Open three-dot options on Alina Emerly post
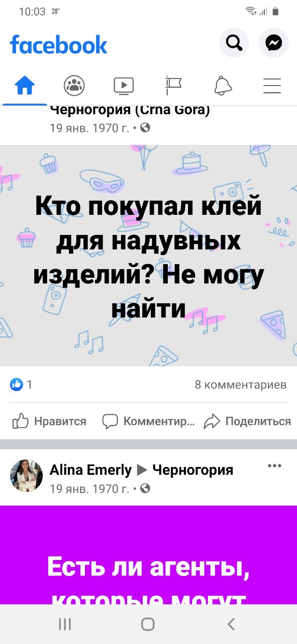This screenshot has width=297, height=644. pyautogui.click(x=274, y=466)
